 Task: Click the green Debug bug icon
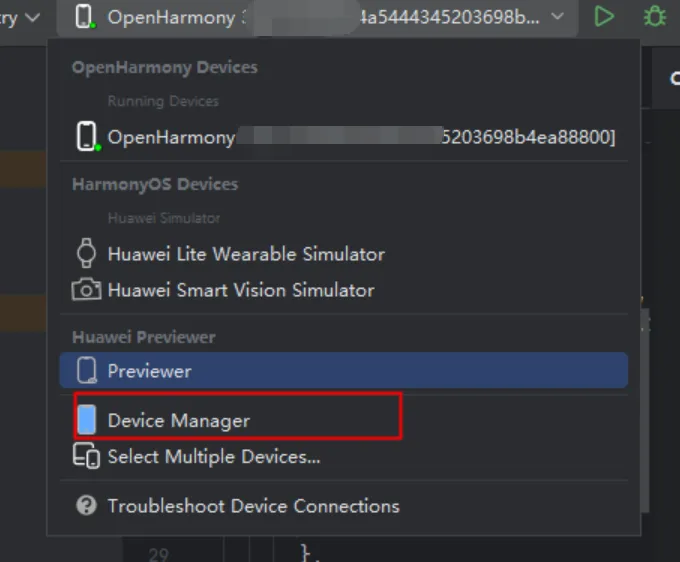[x=654, y=17]
